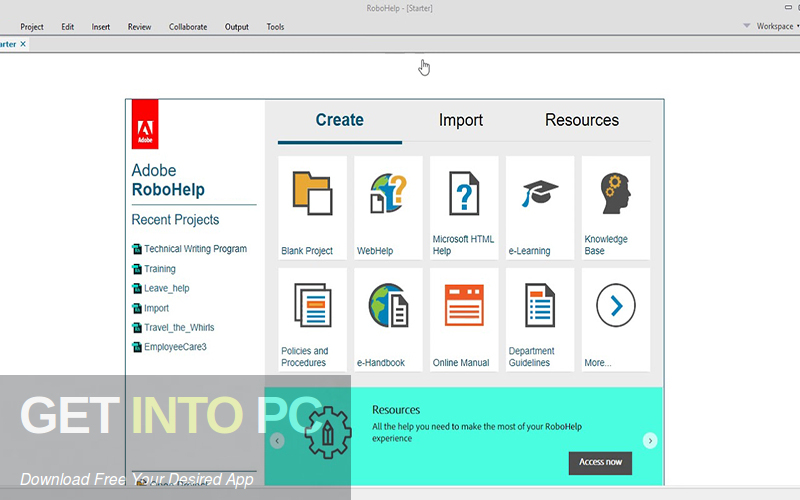
Task: Switch to the Import tab
Action: click(461, 120)
